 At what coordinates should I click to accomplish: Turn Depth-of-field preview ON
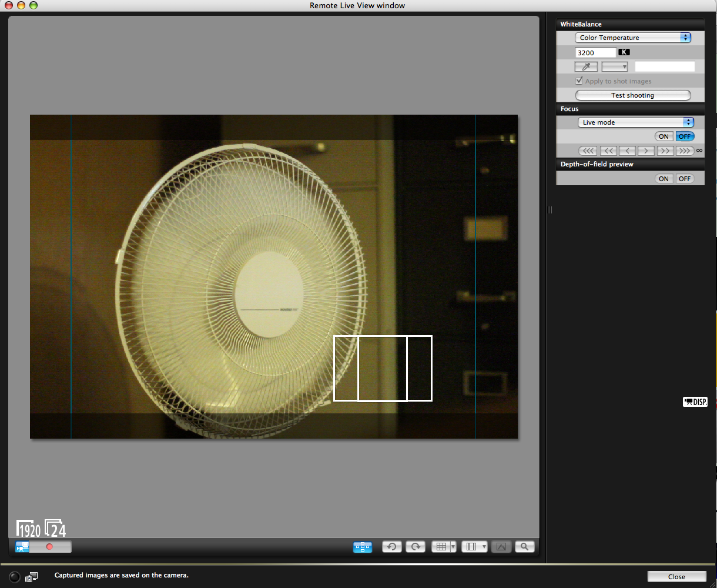tap(664, 179)
